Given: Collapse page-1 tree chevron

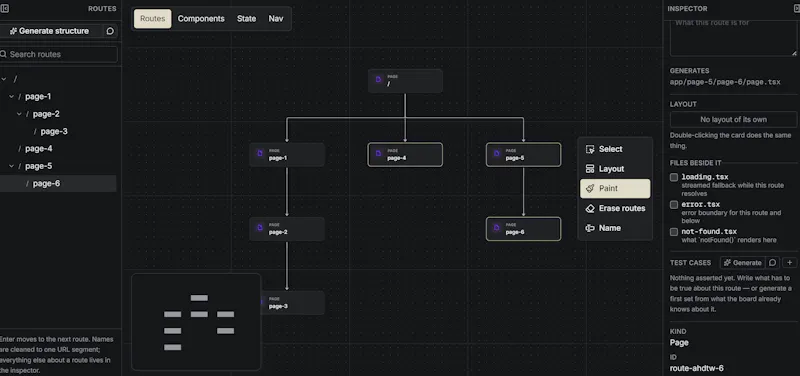Looking at the screenshot, I should [12, 96].
